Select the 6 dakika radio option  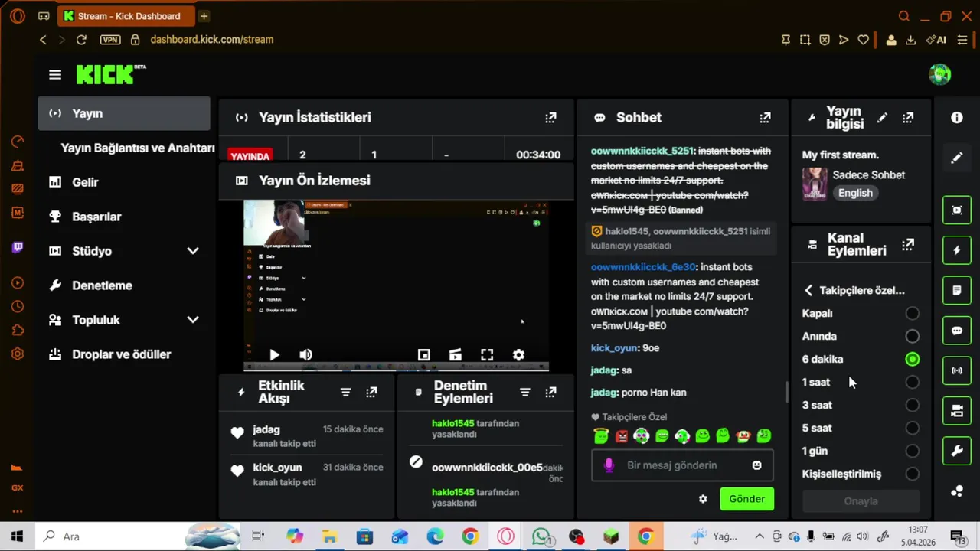tap(912, 359)
